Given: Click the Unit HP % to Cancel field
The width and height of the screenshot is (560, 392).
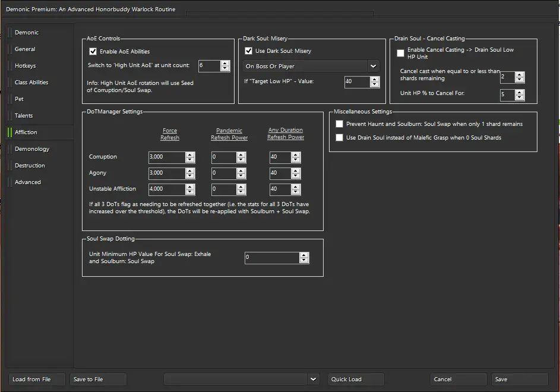Looking at the screenshot, I should tap(508, 94).
